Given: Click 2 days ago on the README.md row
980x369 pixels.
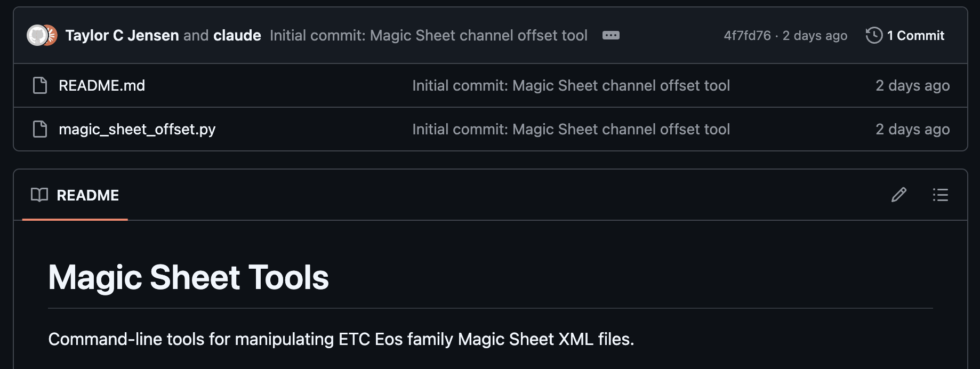Looking at the screenshot, I should tap(912, 85).
